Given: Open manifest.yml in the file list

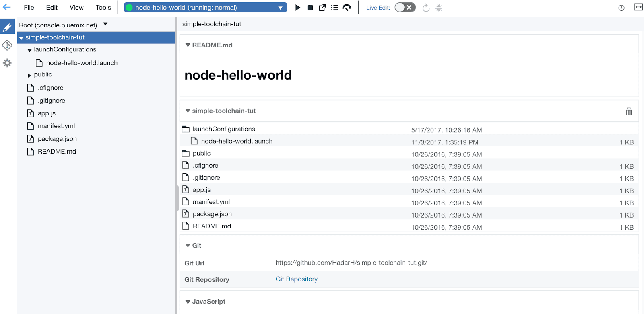Looking at the screenshot, I should (x=211, y=202).
